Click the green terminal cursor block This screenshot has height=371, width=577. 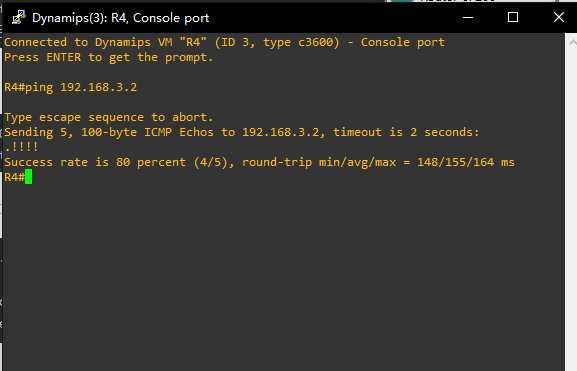click(28, 177)
